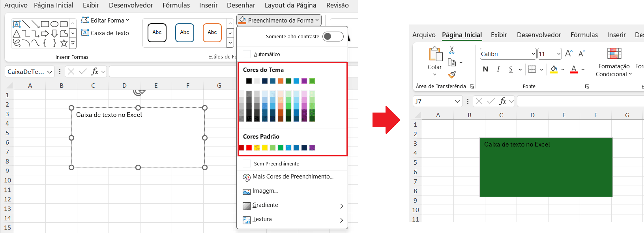Click the increase font size icon
This screenshot has width=644, height=233.
point(569,54)
